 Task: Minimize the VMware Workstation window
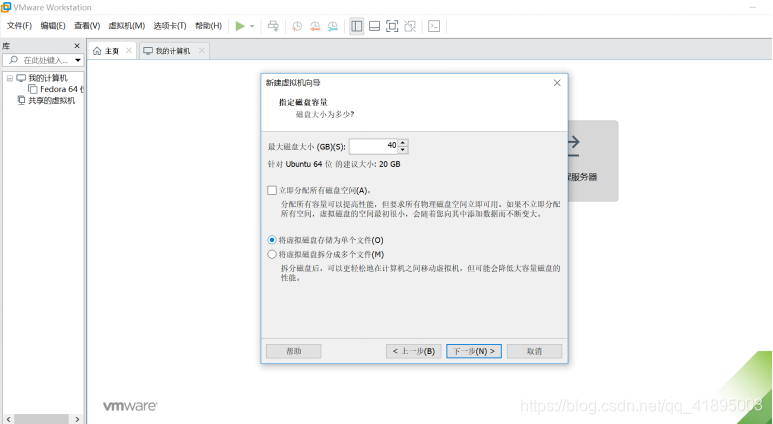[753, 7]
